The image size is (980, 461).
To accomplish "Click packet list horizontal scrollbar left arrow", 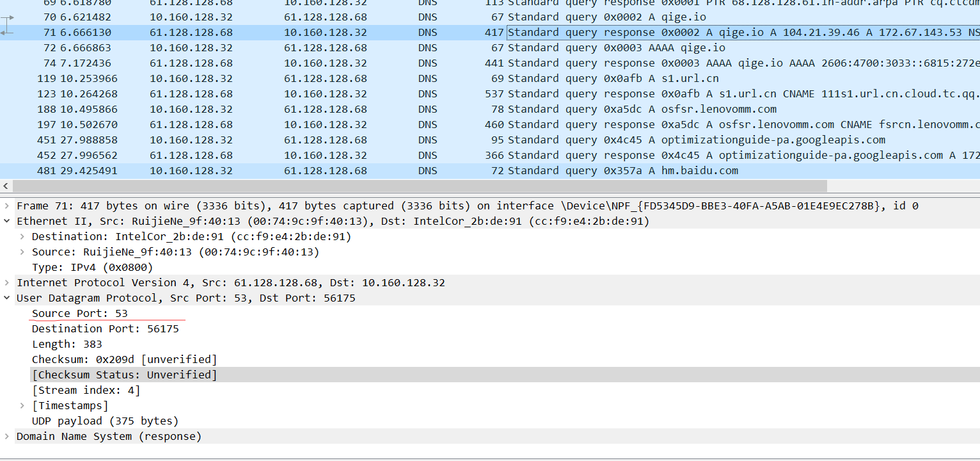I will tap(6, 186).
